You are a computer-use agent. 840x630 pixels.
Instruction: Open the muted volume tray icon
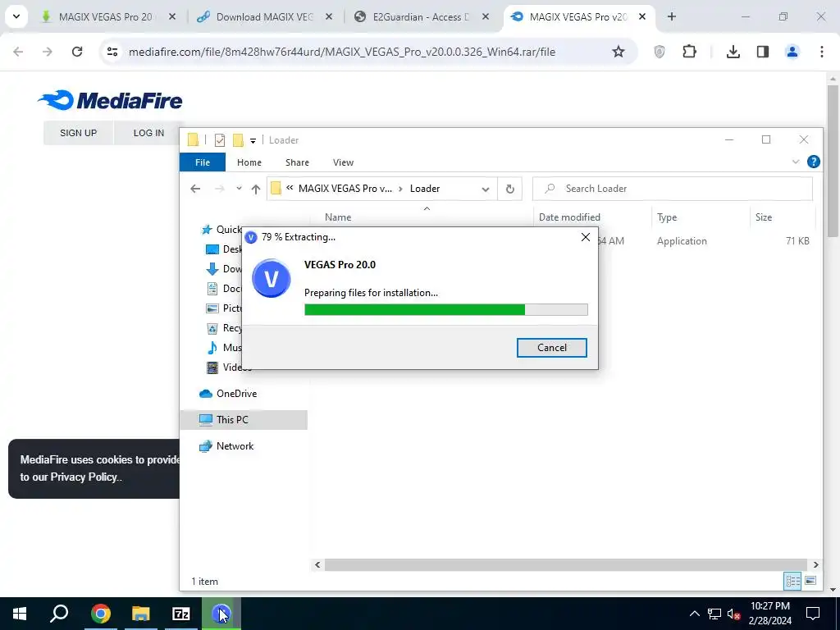click(733, 614)
